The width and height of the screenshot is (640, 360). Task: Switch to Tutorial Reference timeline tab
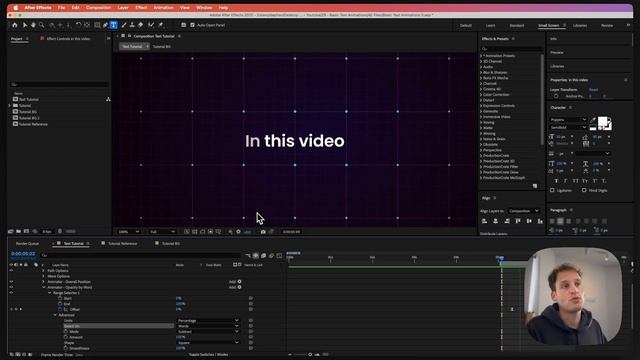click(x=122, y=244)
